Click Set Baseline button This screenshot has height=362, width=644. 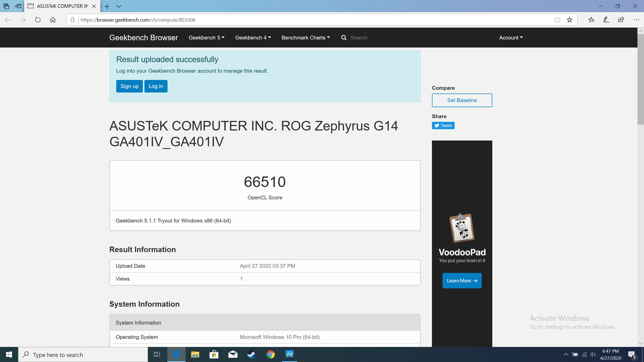(462, 100)
